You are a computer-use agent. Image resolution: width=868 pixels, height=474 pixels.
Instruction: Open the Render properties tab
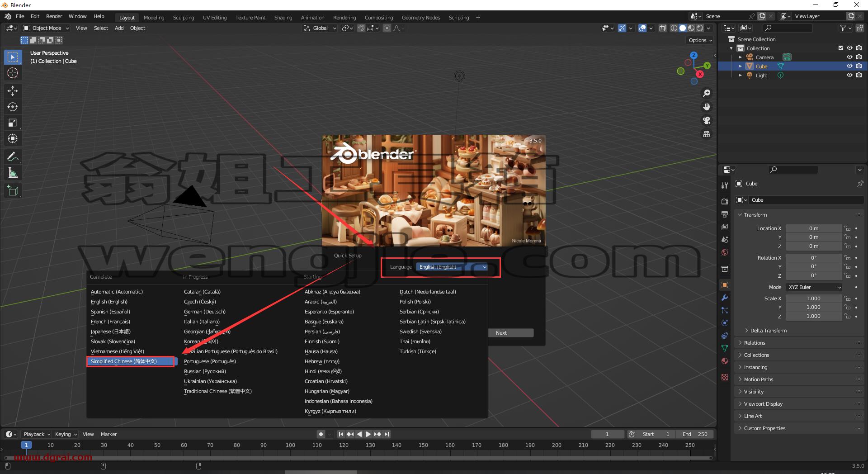tap(725, 201)
